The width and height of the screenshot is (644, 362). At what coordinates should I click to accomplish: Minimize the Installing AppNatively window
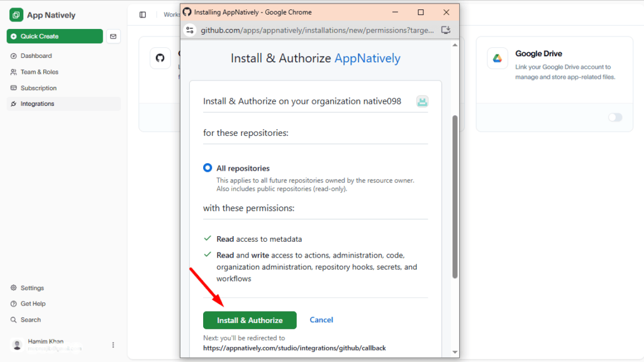coord(395,13)
